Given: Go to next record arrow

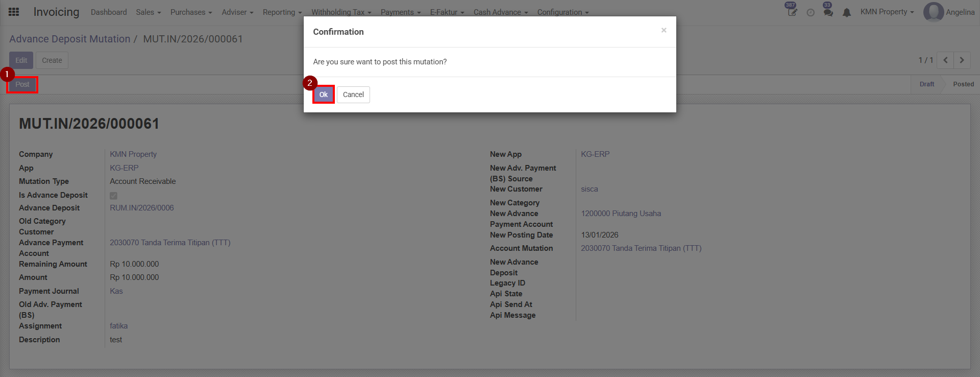Looking at the screenshot, I should pyautogui.click(x=962, y=60).
